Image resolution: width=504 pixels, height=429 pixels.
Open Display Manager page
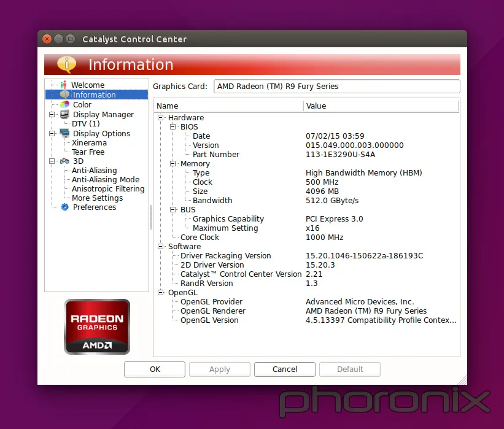(103, 114)
